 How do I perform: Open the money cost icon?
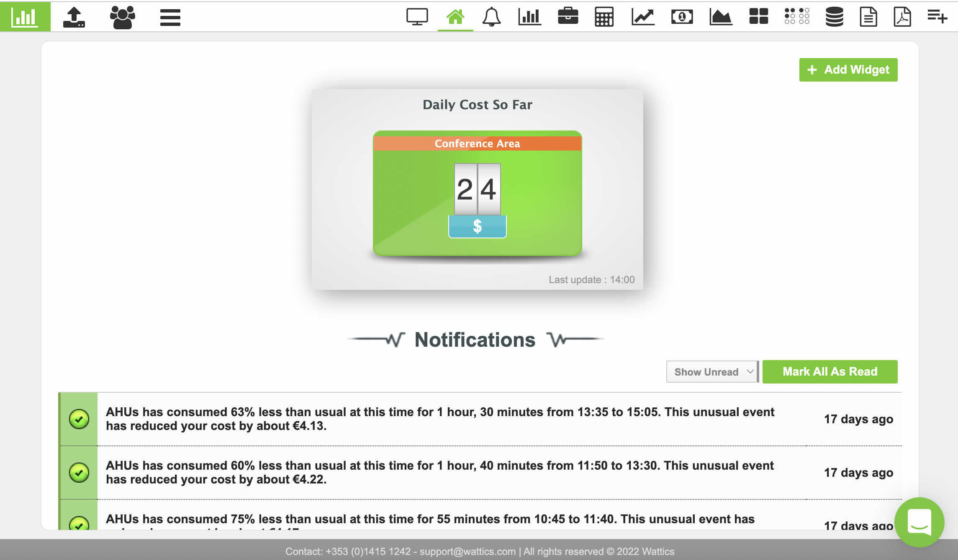pos(682,17)
